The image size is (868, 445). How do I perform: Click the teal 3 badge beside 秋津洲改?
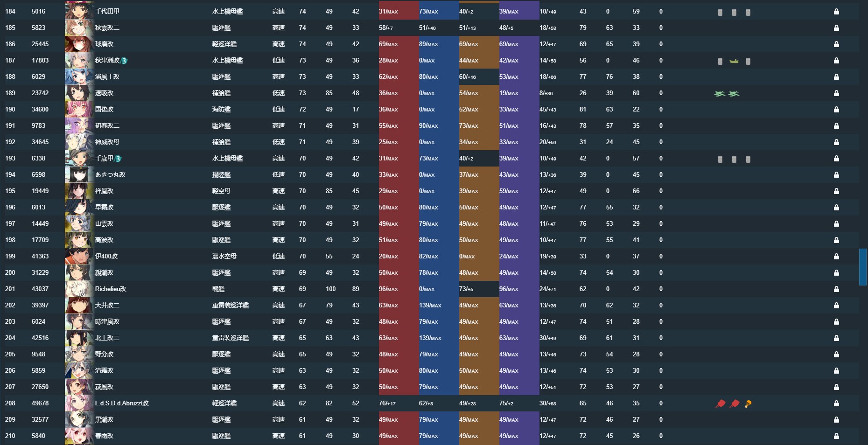click(124, 61)
